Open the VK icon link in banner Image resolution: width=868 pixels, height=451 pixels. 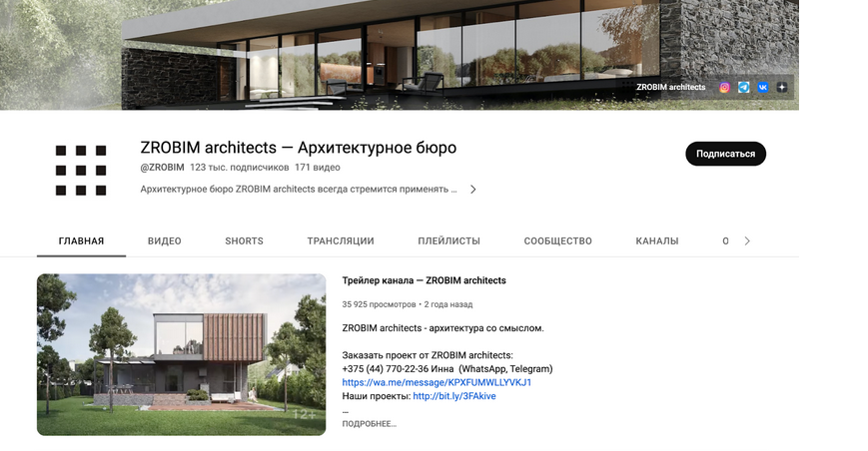[x=763, y=88]
